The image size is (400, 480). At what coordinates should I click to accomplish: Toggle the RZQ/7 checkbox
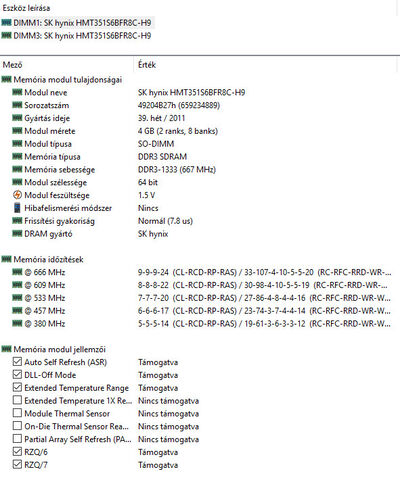point(17,464)
